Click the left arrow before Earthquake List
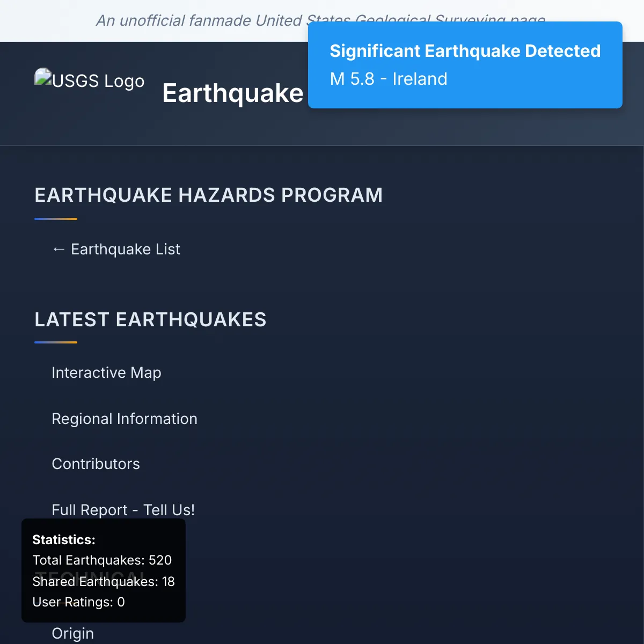644x644 pixels. tap(58, 250)
